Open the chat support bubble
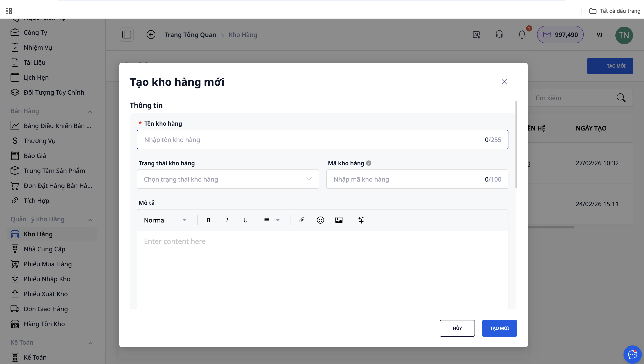Image resolution: width=644 pixels, height=364 pixels. coord(632,354)
